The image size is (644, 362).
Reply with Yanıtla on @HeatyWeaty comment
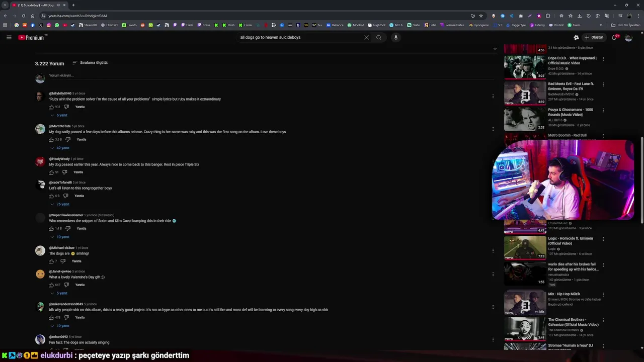click(x=78, y=172)
